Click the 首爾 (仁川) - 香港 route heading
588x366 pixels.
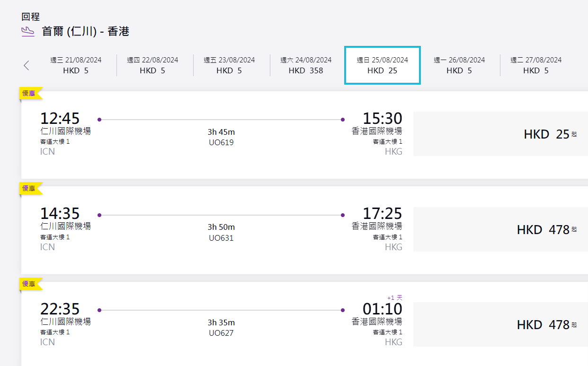(85, 32)
